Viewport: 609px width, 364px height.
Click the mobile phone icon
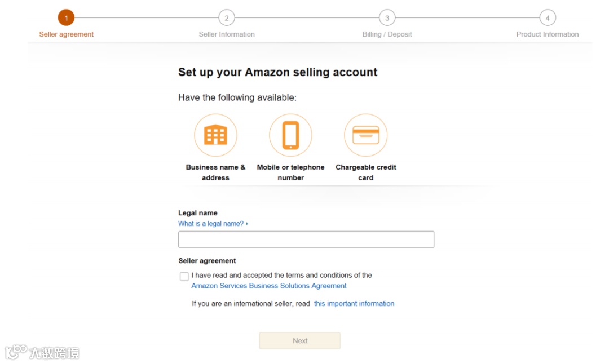(290, 135)
